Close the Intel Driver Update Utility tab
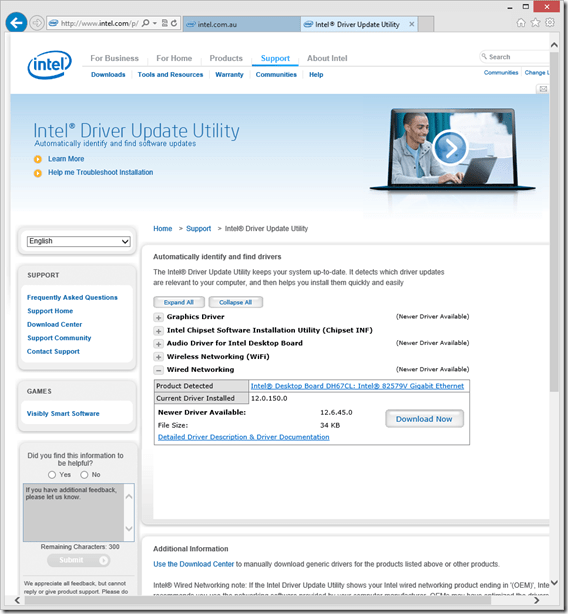The width and height of the screenshot is (568, 614). point(411,24)
